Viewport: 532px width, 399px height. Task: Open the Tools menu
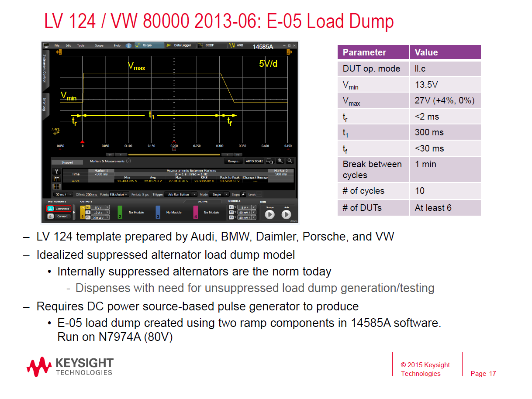tap(81, 45)
